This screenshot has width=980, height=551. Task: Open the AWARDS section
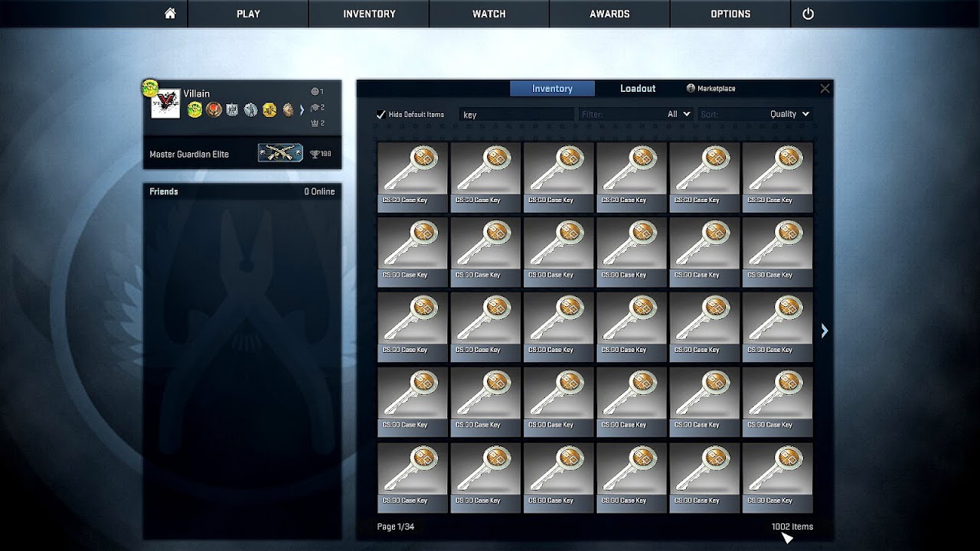(608, 13)
